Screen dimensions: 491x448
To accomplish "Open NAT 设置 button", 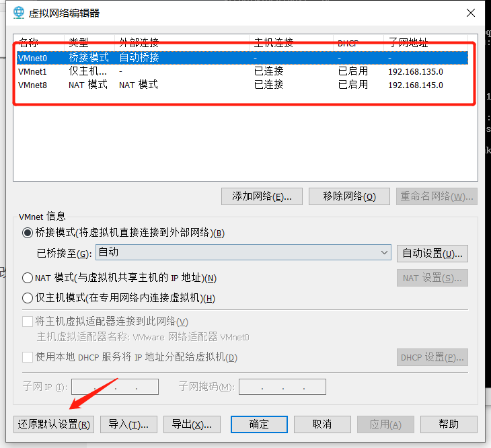I will click(x=432, y=278).
